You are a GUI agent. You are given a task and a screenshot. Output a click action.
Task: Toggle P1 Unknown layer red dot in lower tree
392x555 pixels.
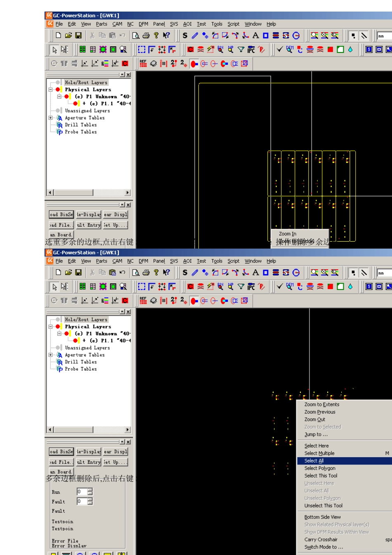67,334
